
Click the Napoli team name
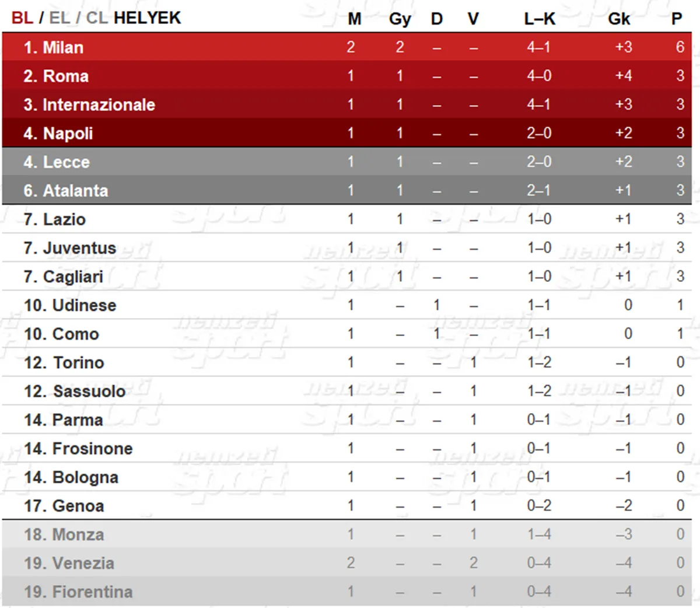click(68, 133)
